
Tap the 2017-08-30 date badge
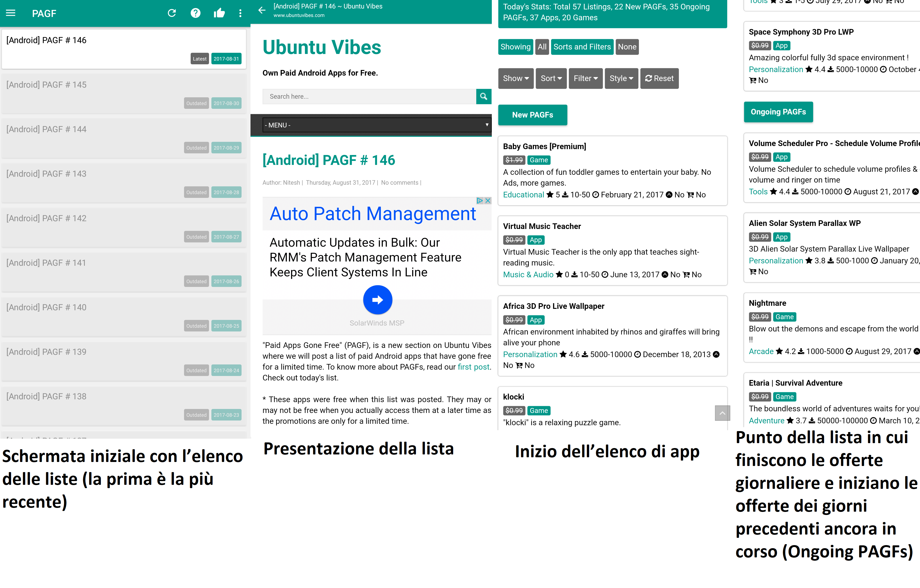click(x=226, y=103)
